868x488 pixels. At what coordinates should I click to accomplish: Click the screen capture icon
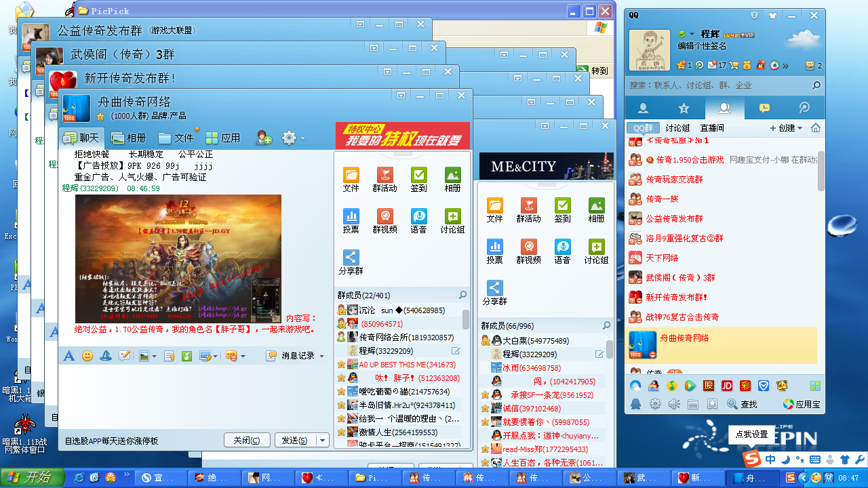click(205, 356)
